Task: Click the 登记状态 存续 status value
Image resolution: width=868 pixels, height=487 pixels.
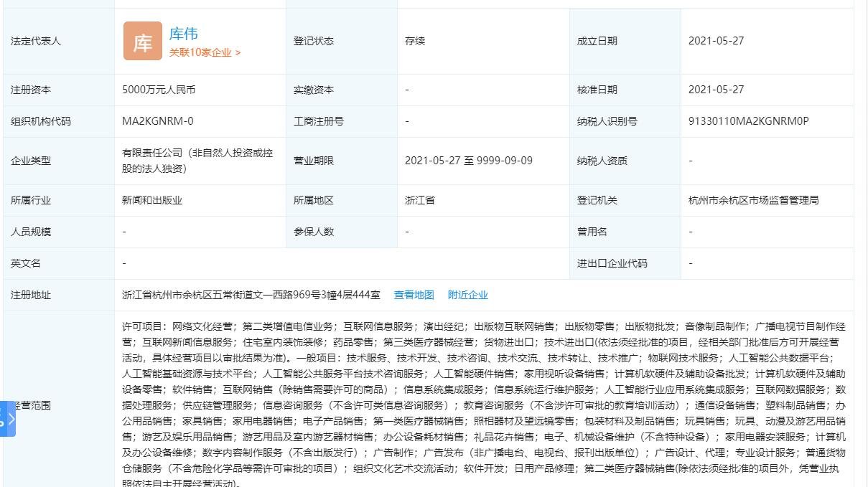Action: (414, 41)
